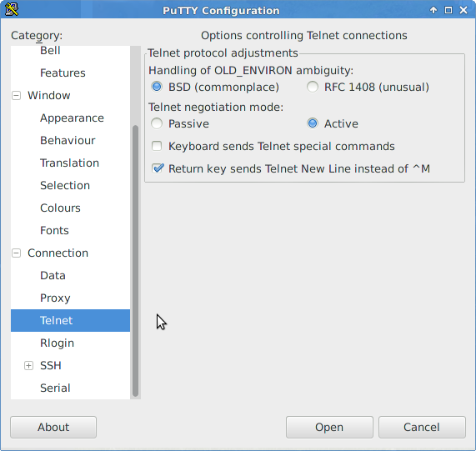Click the About button
The width and height of the screenshot is (476, 451).
tap(53, 428)
